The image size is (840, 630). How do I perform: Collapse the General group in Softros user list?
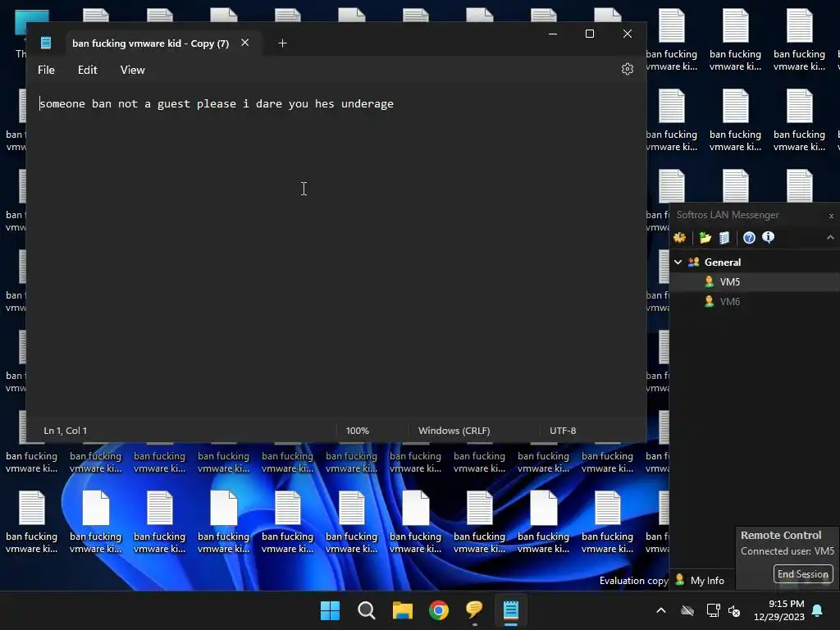(678, 262)
